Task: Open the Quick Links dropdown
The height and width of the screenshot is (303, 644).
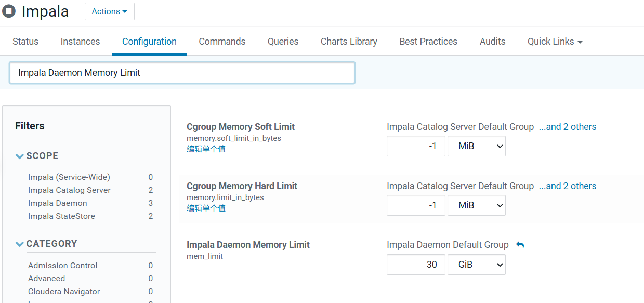Action: 555,42
